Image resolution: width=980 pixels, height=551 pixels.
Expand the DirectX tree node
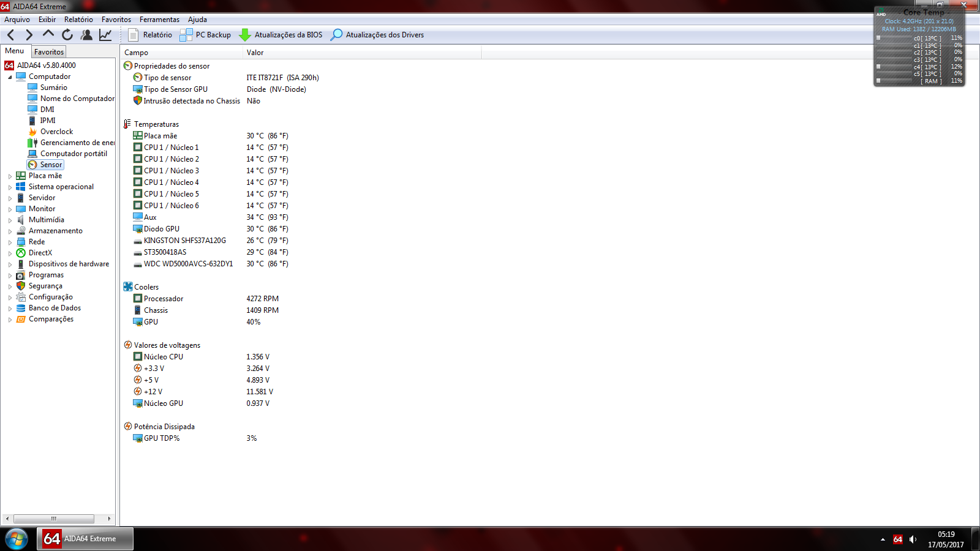(x=10, y=253)
